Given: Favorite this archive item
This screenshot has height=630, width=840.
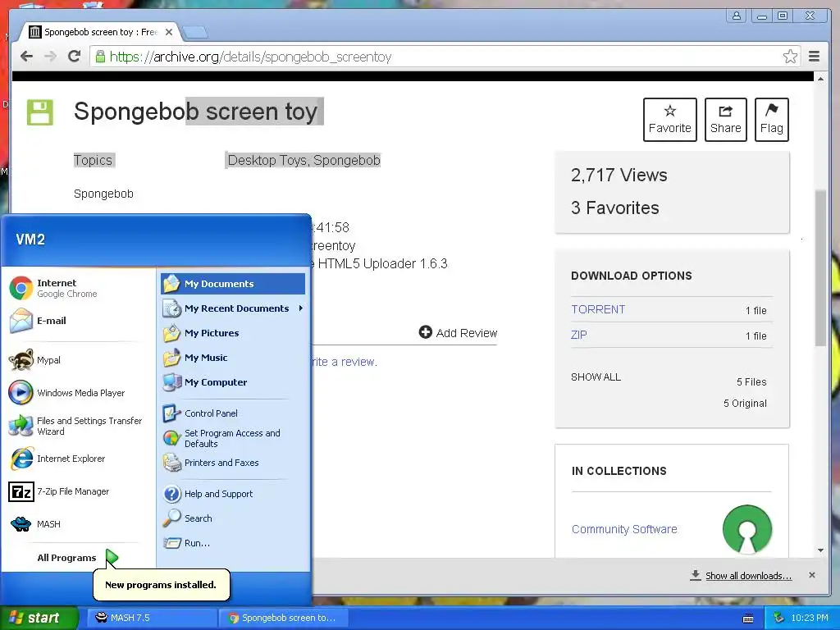Looking at the screenshot, I should pos(669,120).
